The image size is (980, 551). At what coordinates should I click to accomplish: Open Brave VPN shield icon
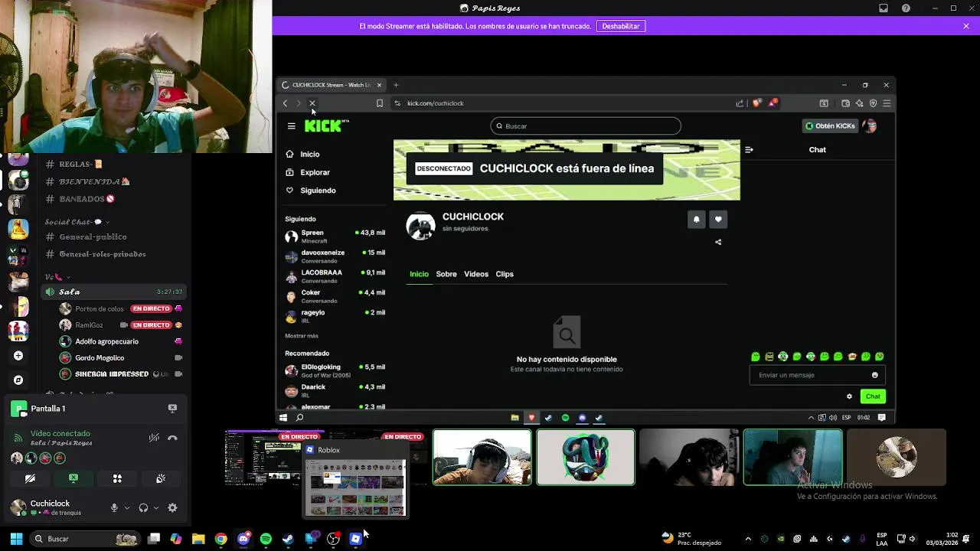(873, 103)
